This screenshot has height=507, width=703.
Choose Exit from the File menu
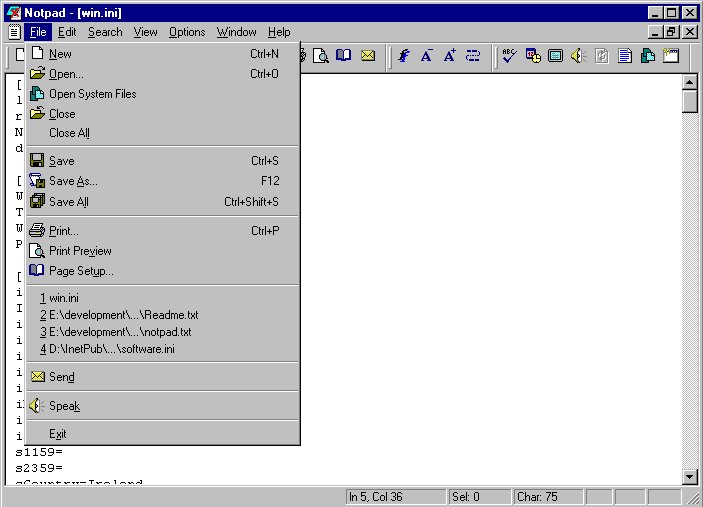pyautogui.click(x=163, y=434)
